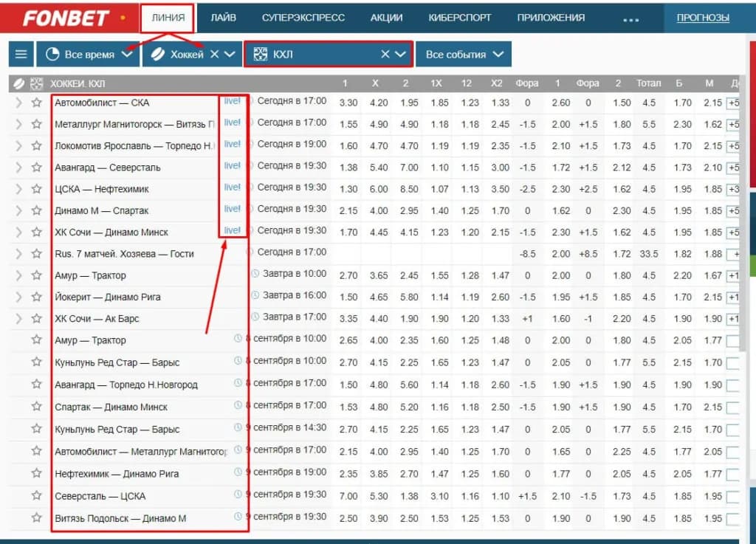Click the KHL league icon in table header
This screenshot has height=544, width=756.
pyautogui.click(x=37, y=84)
